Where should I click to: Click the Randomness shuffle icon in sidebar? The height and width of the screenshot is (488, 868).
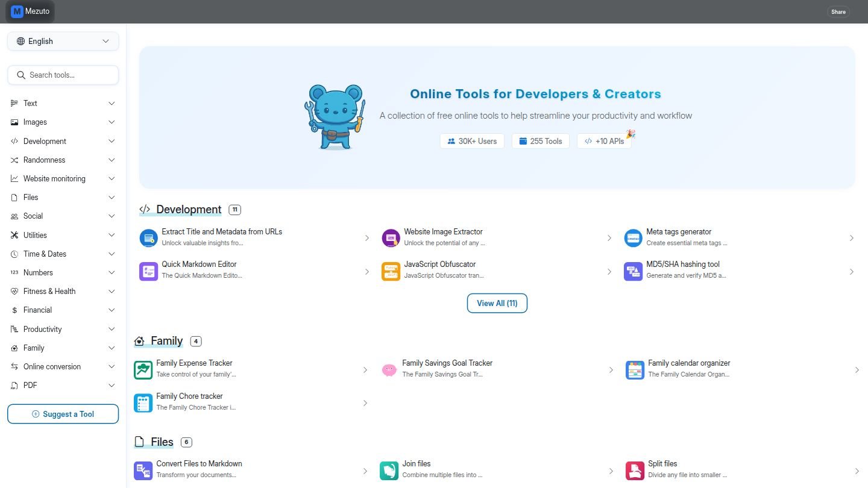(x=14, y=160)
